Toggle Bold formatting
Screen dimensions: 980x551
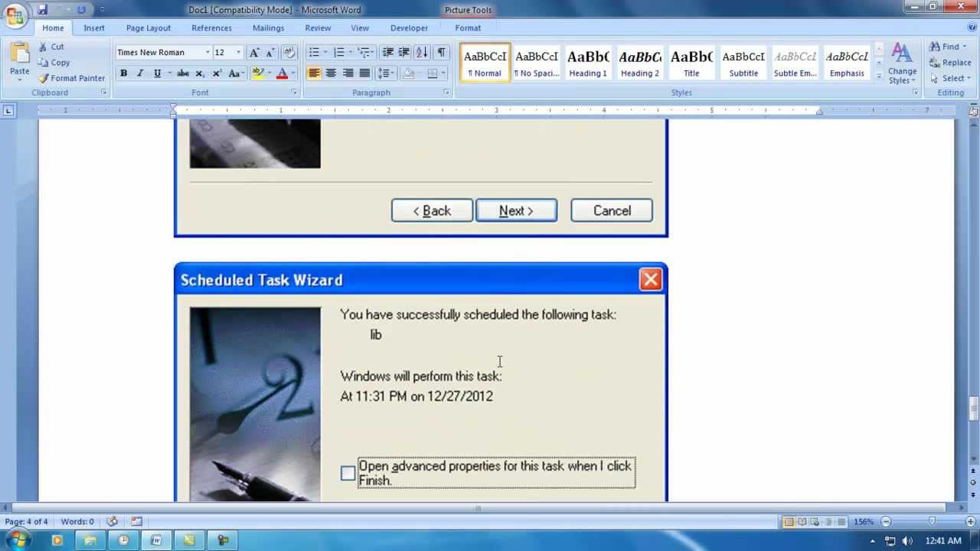(123, 73)
